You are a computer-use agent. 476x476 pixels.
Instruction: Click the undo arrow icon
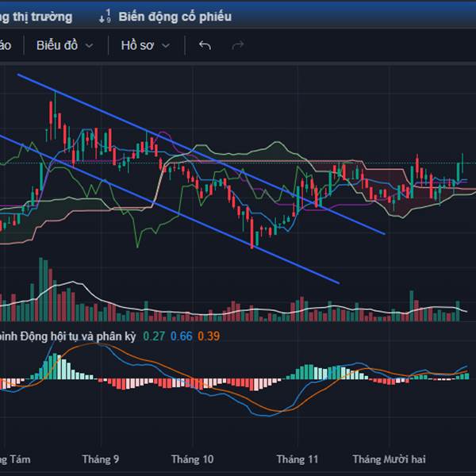pos(205,45)
